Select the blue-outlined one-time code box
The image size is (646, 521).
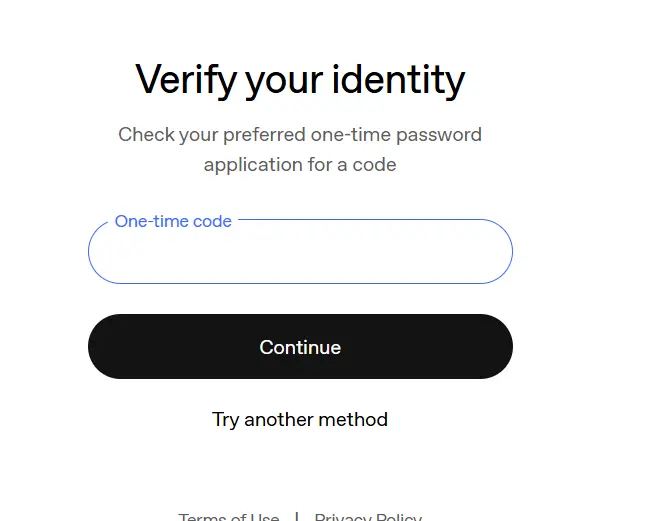click(x=300, y=251)
